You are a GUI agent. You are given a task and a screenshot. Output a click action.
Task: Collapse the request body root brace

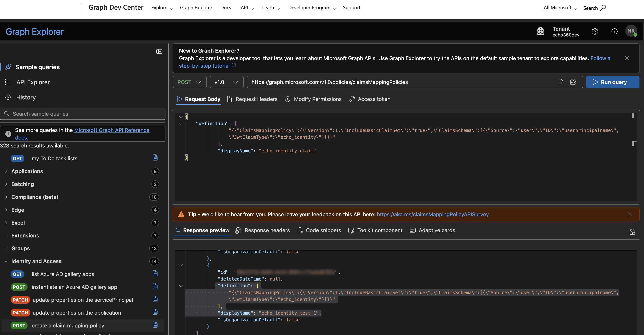[x=181, y=117]
